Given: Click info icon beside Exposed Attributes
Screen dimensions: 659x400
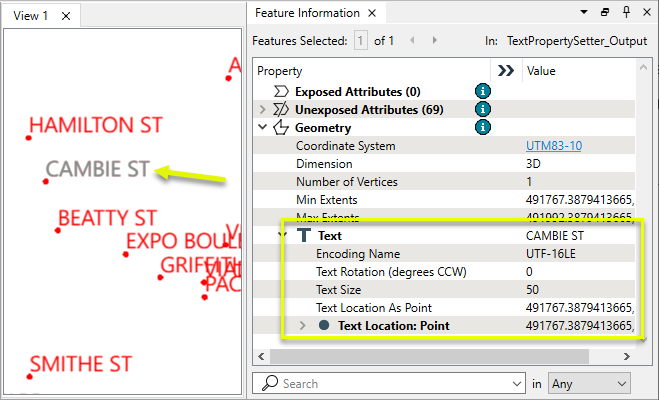Looking at the screenshot, I should pos(483,91).
